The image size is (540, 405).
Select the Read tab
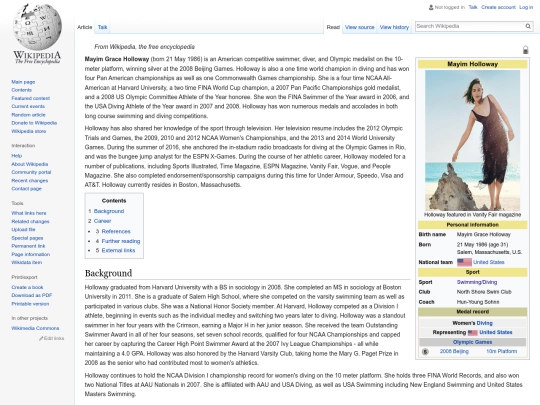[x=333, y=27]
